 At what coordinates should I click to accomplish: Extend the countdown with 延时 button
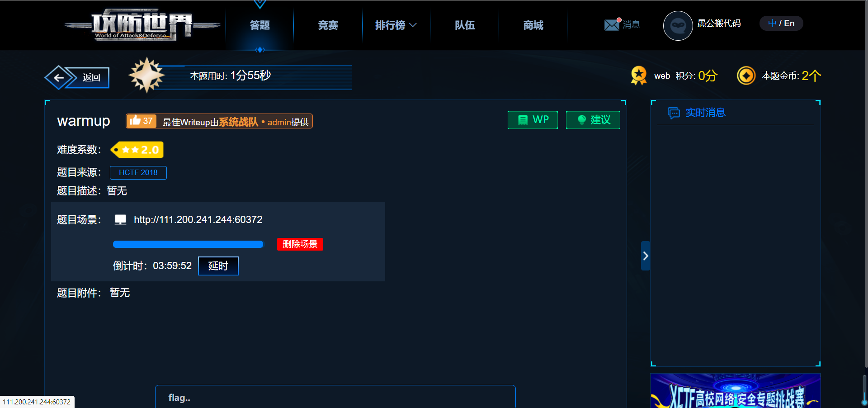[x=218, y=266]
